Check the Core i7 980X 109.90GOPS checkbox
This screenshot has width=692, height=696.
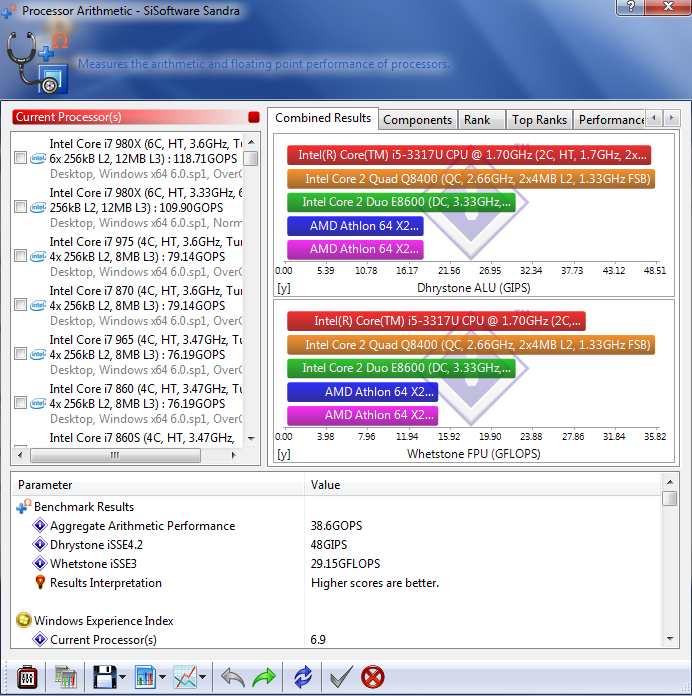(20, 207)
